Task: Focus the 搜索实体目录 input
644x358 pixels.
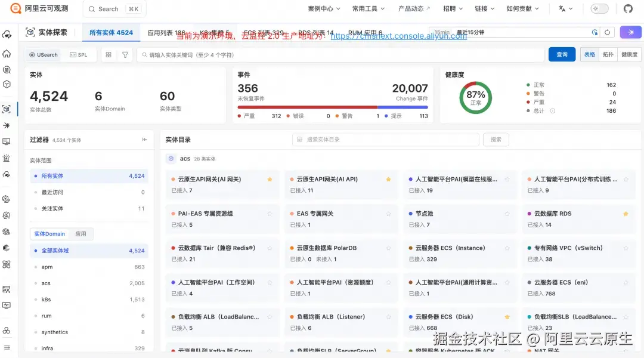Action: (x=386, y=140)
